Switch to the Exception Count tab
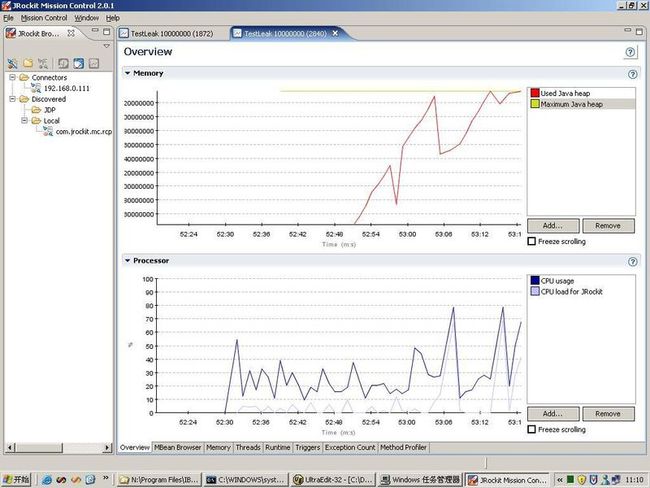Viewport: 650px width, 488px height. pyautogui.click(x=350, y=447)
